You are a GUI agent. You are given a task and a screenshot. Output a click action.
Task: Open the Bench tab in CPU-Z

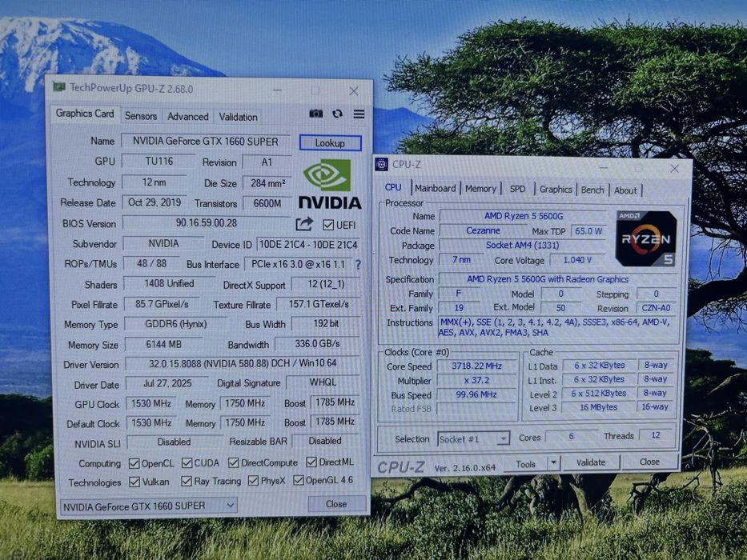(x=592, y=190)
